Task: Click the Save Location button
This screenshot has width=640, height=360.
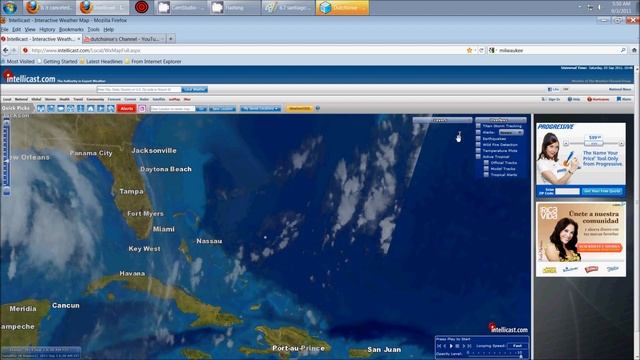Action: (x=222, y=109)
